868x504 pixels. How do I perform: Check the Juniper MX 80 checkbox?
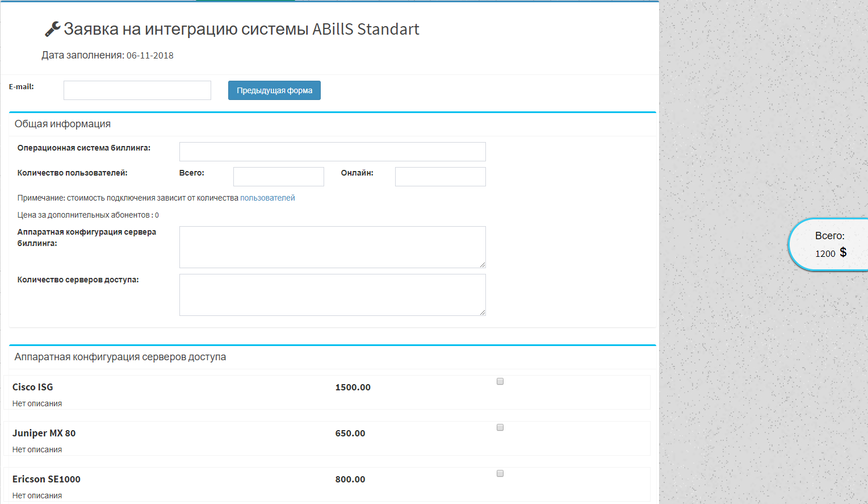pyautogui.click(x=500, y=427)
